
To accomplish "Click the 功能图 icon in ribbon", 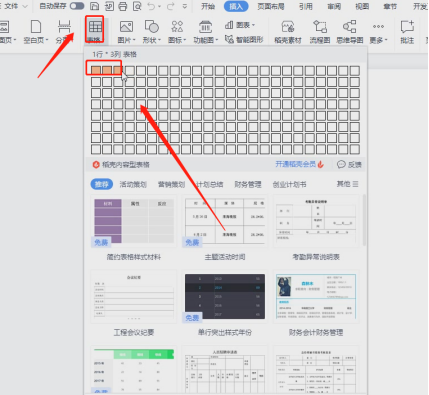I will 205,27.
